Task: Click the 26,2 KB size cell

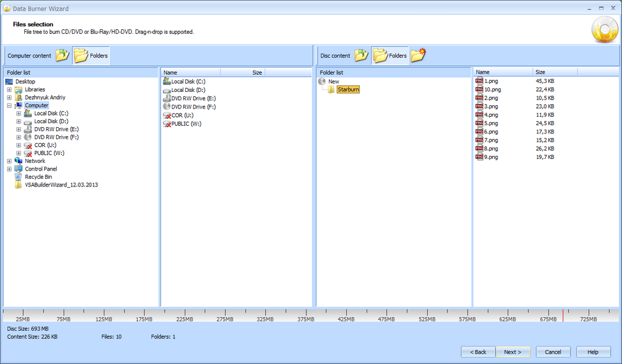Action: click(545, 148)
